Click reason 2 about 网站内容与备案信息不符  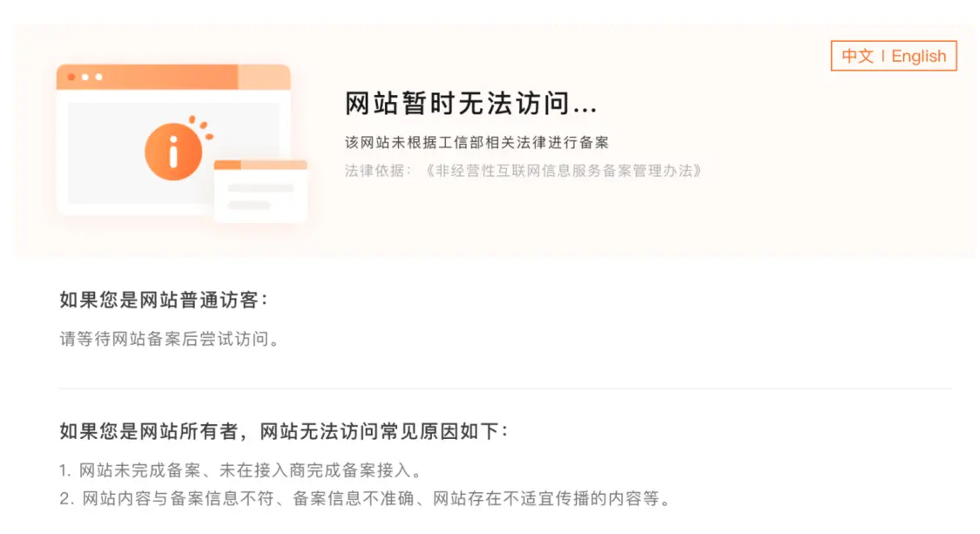pyautogui.click(x=366, y=499)
